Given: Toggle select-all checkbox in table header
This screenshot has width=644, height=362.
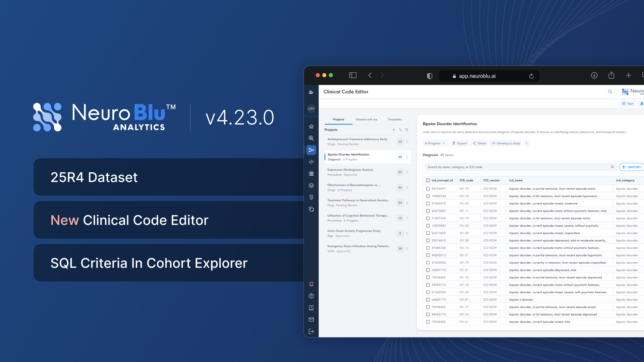Looking at the screenshot, I should click(428, 180).
